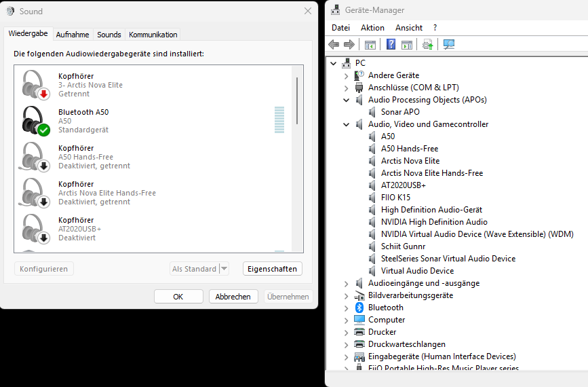Collapse Audio, Video und Gamecontroller node
The height and width of the screenshot is (387, 588).
(346, 124)
